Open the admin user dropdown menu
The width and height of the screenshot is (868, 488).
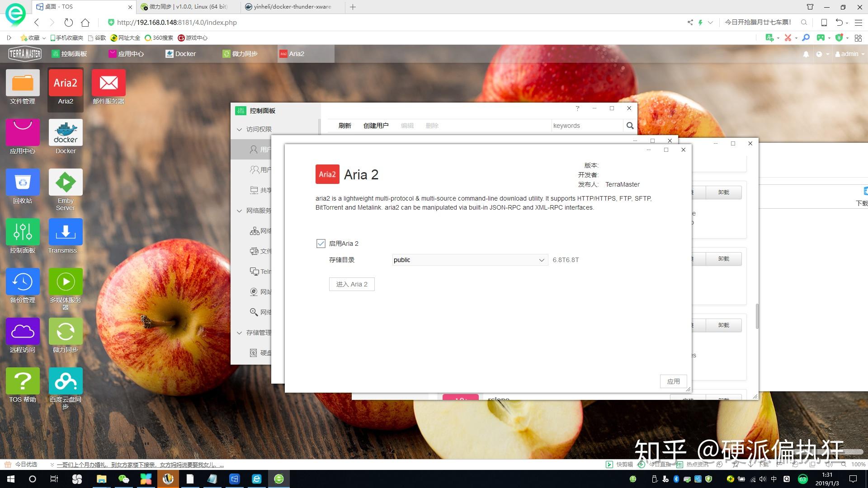pos(850,54)
